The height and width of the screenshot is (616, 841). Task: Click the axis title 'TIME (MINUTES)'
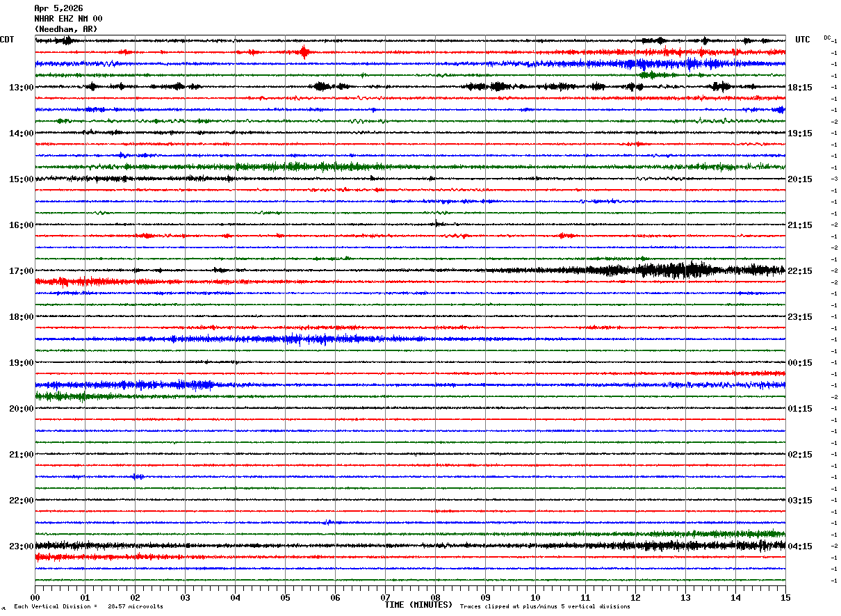418,605
